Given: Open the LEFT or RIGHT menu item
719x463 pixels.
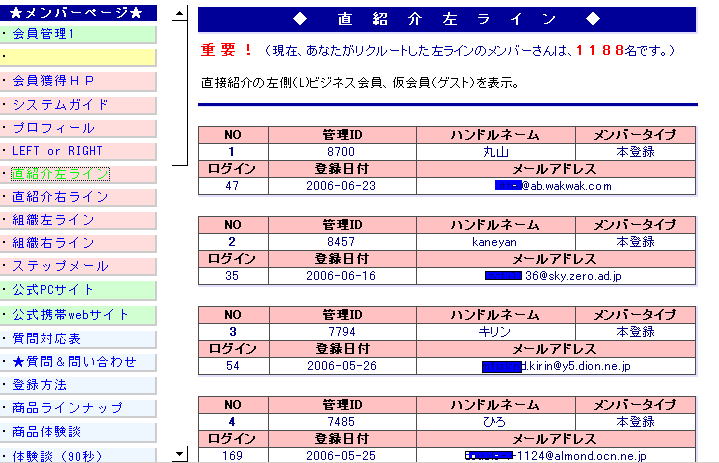Looking at the screenshot, I should pos(57,151).
